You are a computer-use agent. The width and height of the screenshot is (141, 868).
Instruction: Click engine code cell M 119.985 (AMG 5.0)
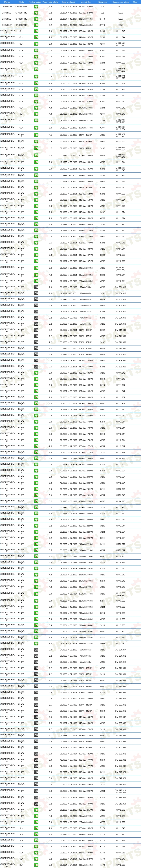(120, 594)
